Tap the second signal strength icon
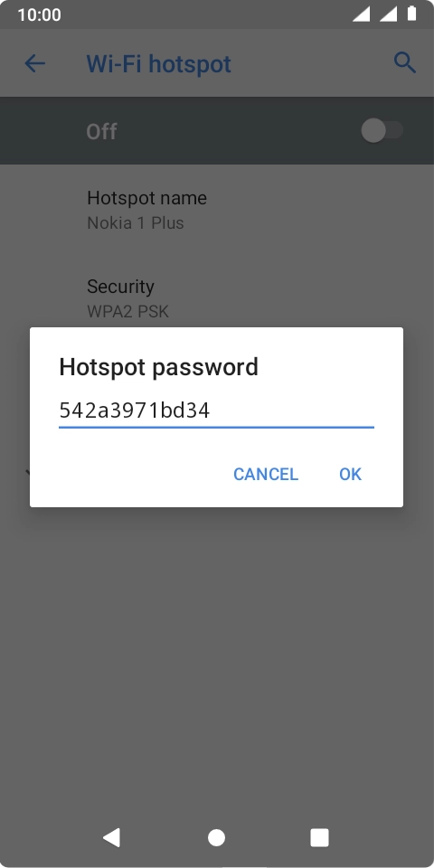 point(388,14)
